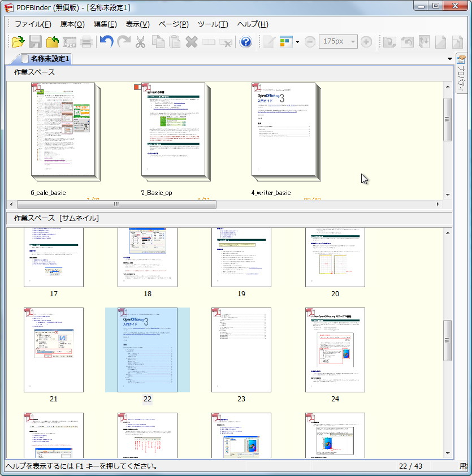
Task: Click the cut scissors icon
Action: (140, 42)
